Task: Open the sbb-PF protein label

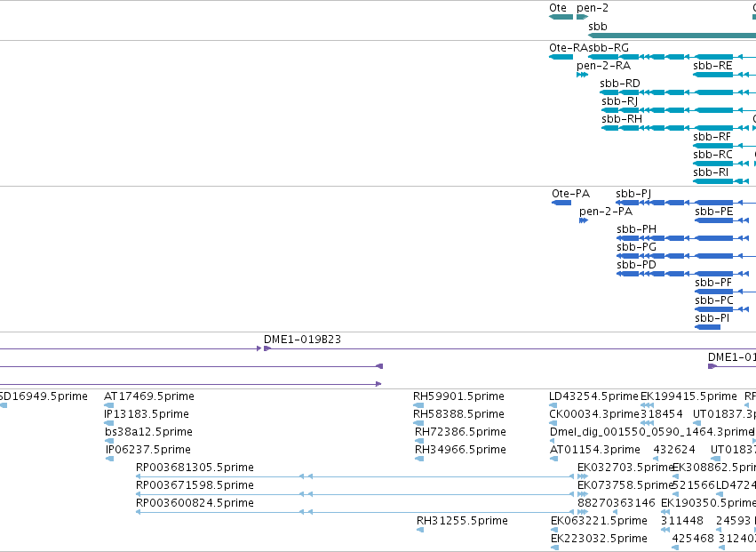Action: click(x=713, y=283)
